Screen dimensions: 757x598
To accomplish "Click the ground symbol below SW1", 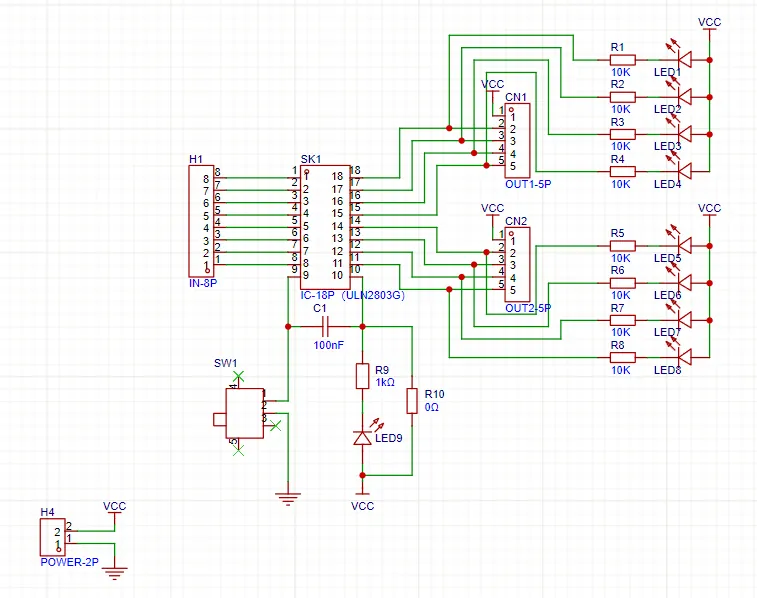I will [x=288, y=499].
